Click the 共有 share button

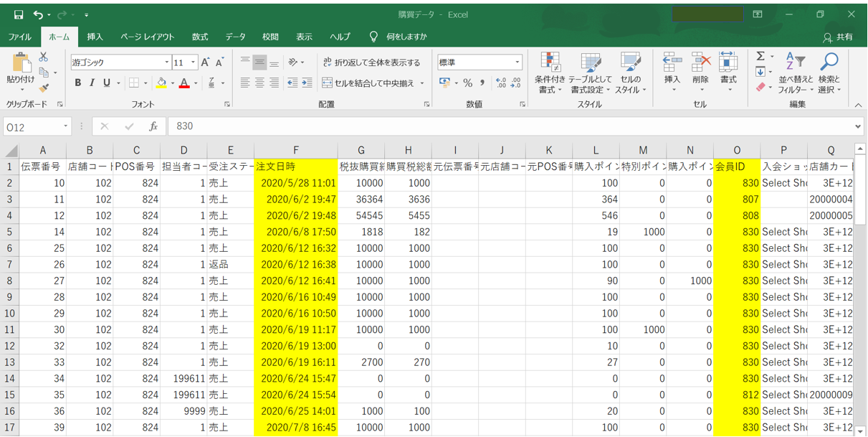coord(838,37)
